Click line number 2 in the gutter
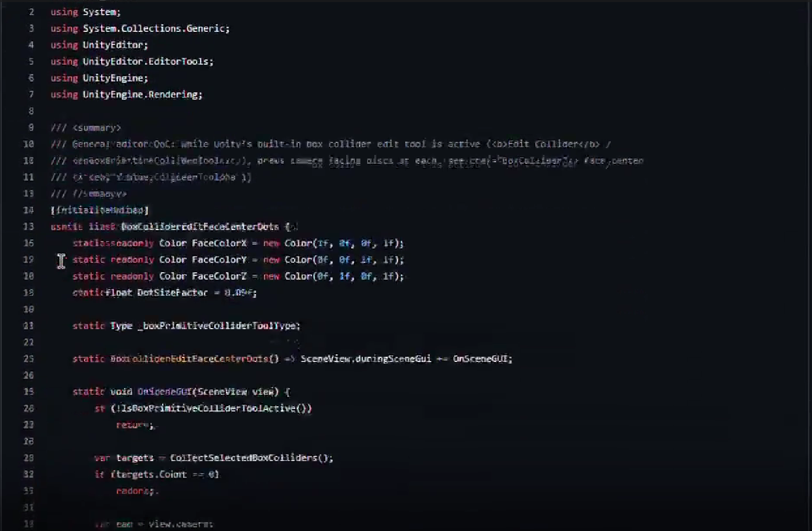This screenshot has width=812, height=531. 31,12
